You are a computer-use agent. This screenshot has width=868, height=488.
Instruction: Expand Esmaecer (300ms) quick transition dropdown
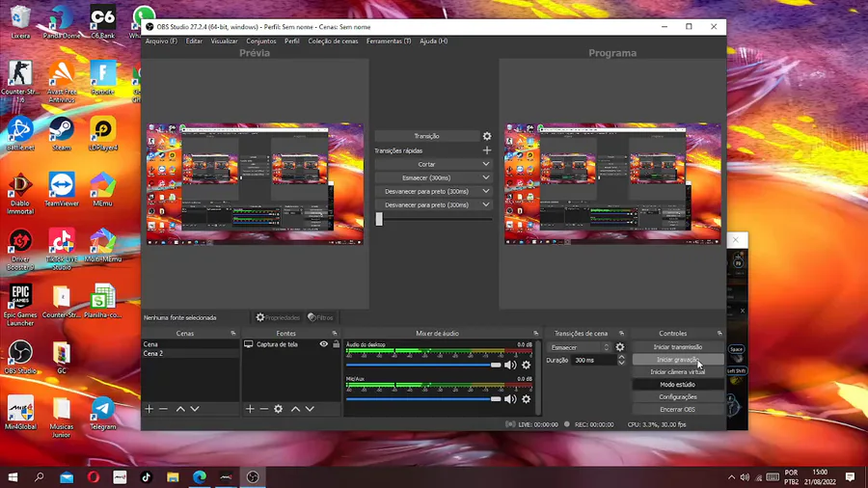click(486, 177)
